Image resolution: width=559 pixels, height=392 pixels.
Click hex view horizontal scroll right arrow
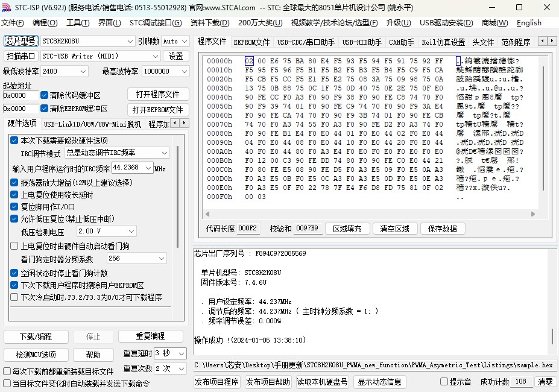(533, 214)
